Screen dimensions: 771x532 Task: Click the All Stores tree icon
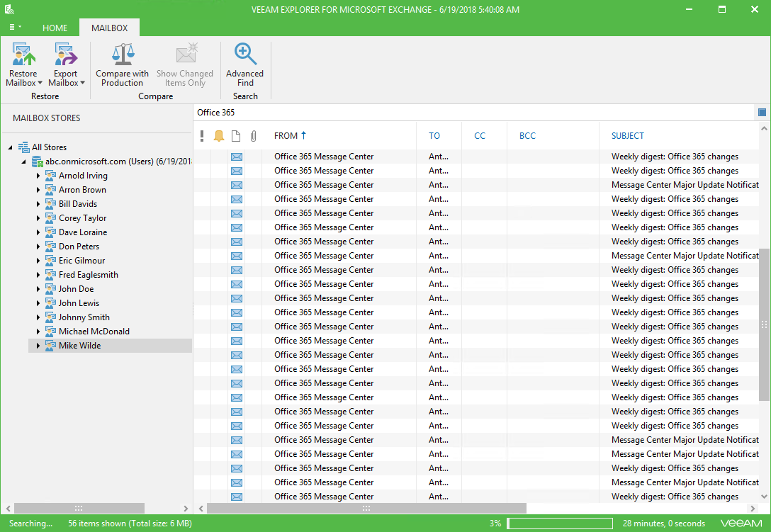23,147
